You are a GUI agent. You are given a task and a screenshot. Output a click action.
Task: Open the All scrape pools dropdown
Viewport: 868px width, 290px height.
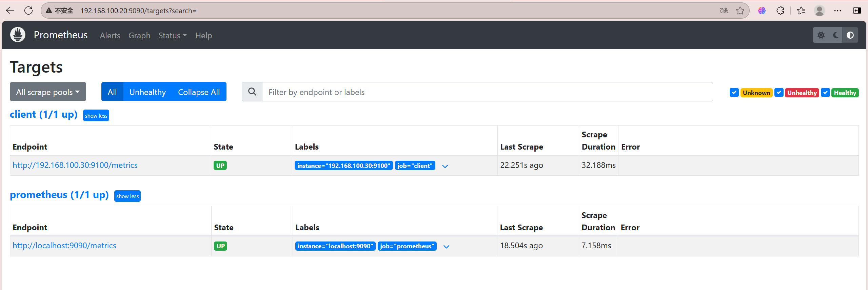coord(48,92)
